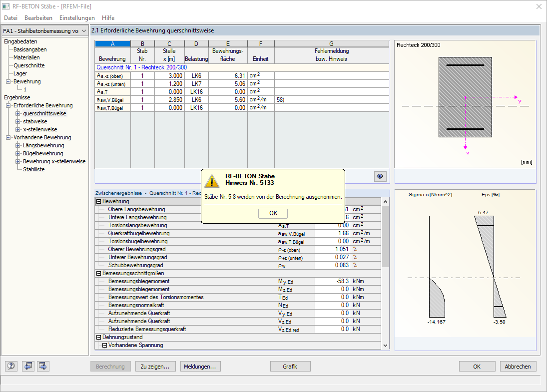Click the RF-BETON application title icon
Screen dimensions: 547x392
(x=6, y=6)
